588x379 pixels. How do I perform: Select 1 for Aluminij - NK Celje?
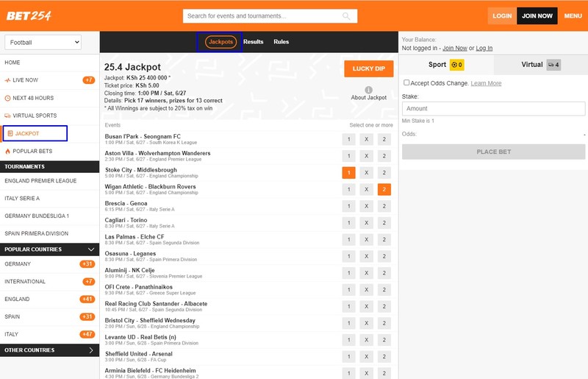(348, 273)
